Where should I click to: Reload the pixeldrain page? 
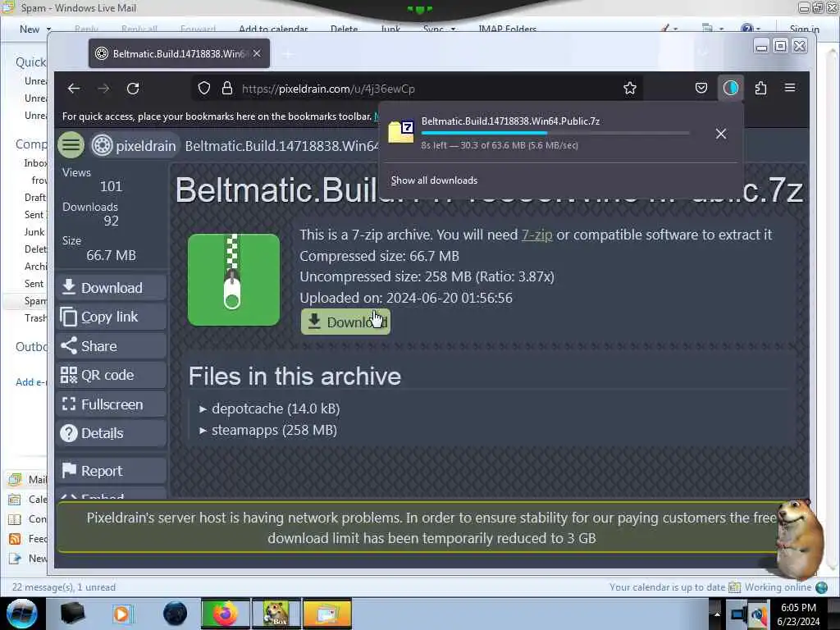pos(133,89)
